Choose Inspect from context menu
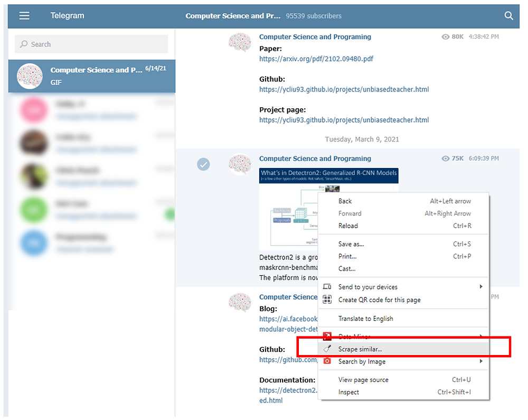This screenshot has height=420, width=528. [403, 393]
